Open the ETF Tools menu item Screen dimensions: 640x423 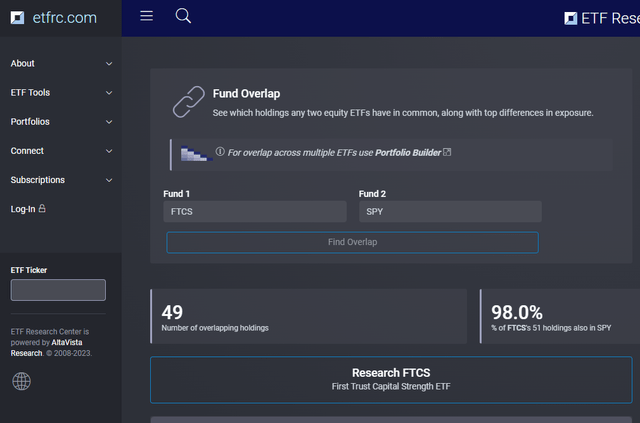(x=30, y=93)
